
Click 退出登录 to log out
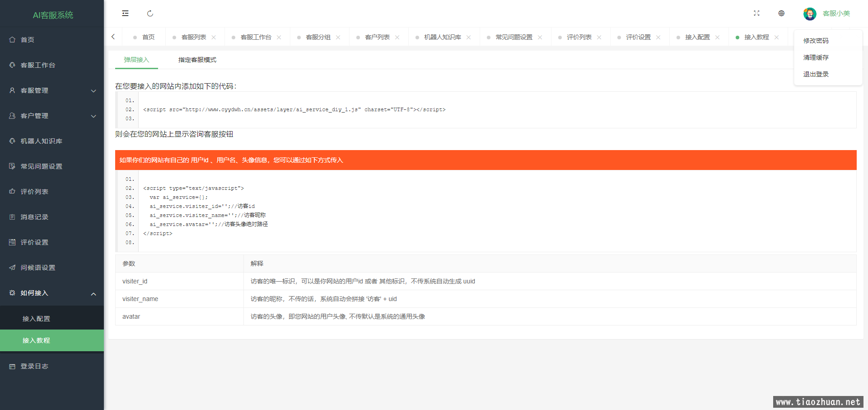coord(816,74)
